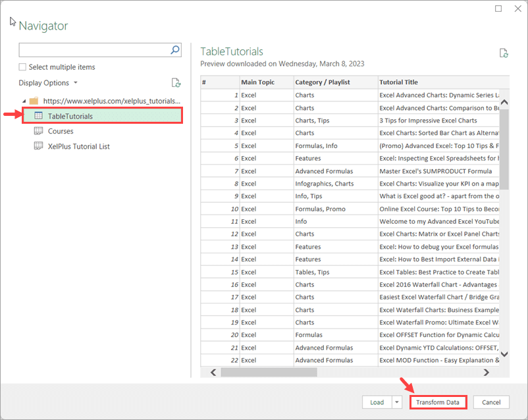
Task: Click the xelplus.com folder icon
Action: tap(35, 101)
